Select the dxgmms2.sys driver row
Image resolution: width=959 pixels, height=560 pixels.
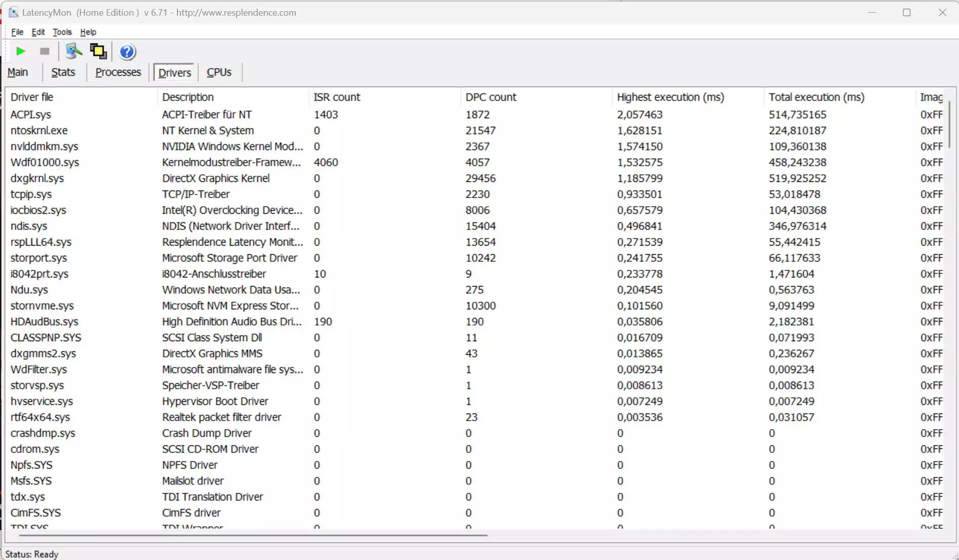coord(475,353)
